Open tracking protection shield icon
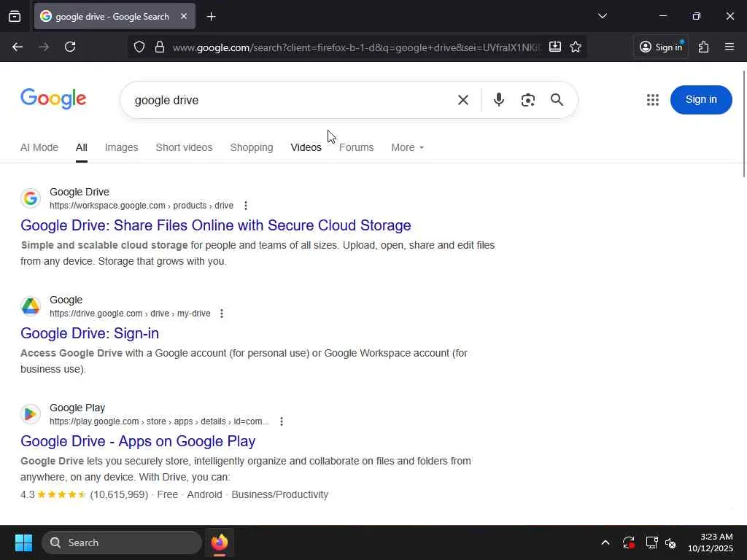 pyautogui.click(x=139, y=47)
